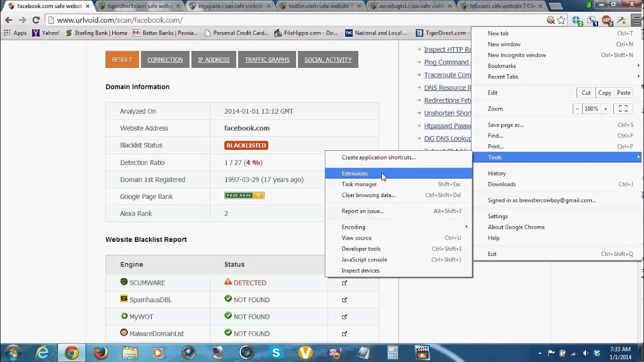Open the SCUMWARE row external link icon
644x362 pixels.
click(345, 283)
